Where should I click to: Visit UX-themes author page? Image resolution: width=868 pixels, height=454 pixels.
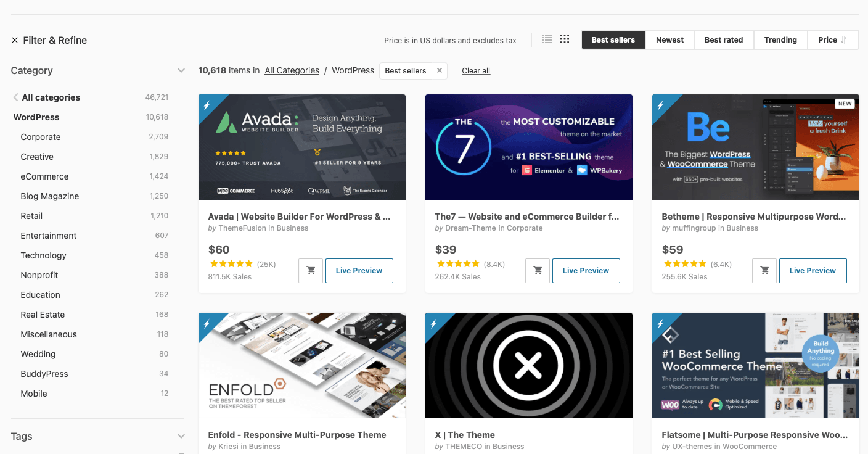point(693,447)
